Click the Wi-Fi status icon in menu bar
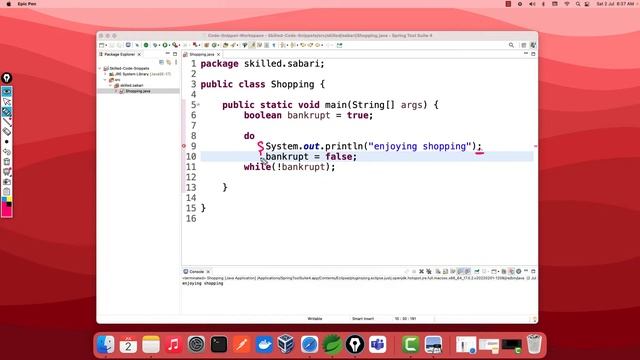This screenshot has width=640, height=360. click(x=567, y=4)
